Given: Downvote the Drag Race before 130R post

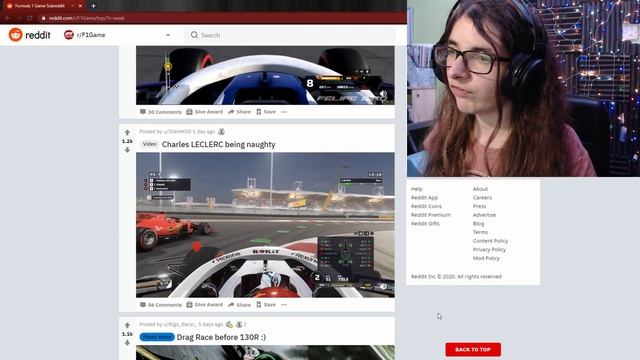Looking at the screenshot, I should [127, 343].
